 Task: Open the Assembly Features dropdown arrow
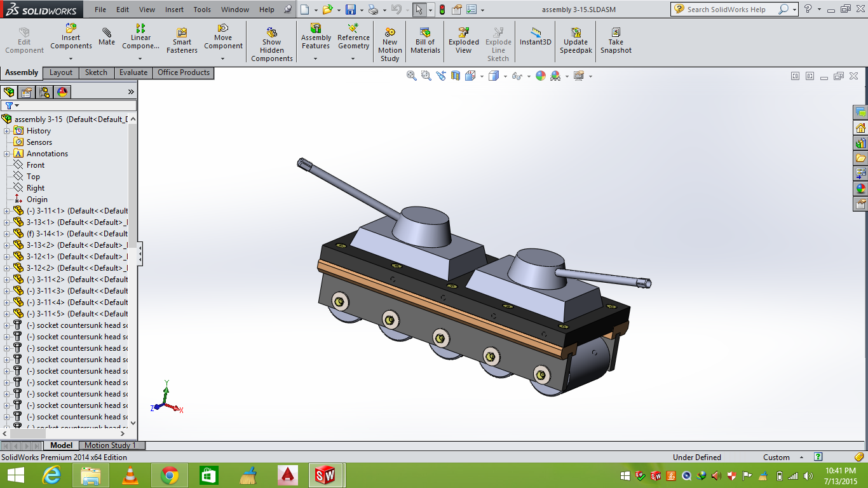pyautogui.click(x=316, y=58)
